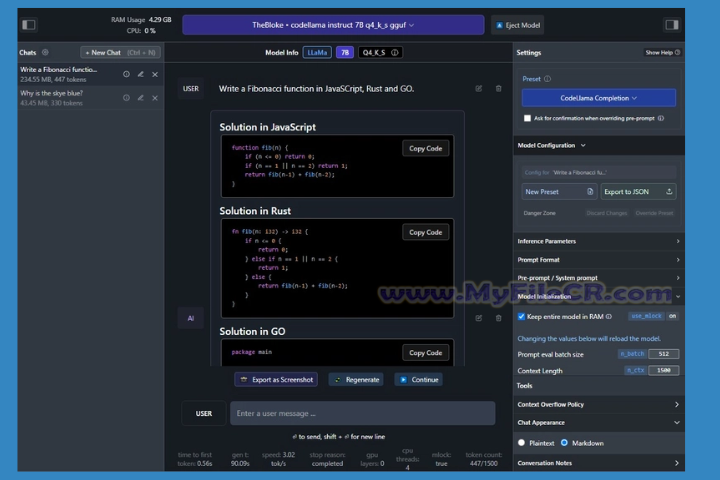Click the Continue button
This screenshot has width=720, height=480.
(418, 379)
